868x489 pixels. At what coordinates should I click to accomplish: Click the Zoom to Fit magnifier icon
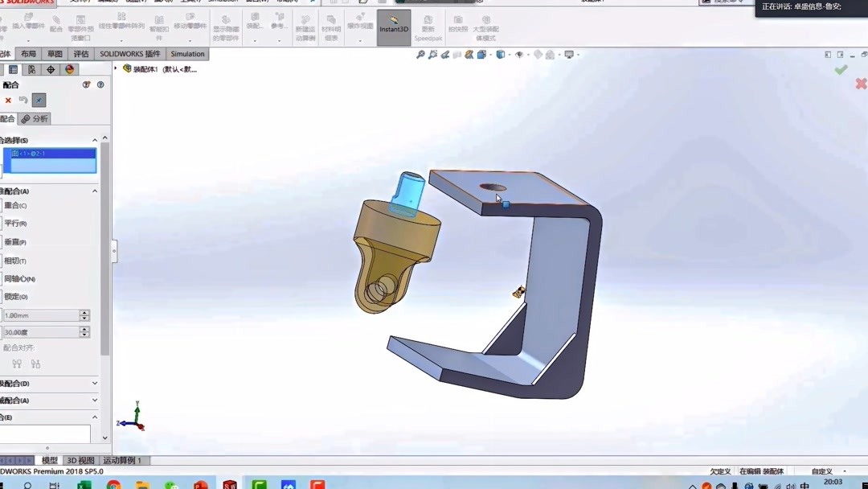click(420, 54)
